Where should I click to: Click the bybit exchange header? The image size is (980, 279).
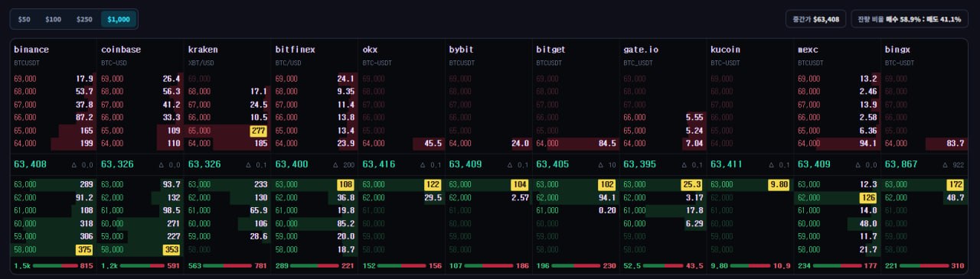point(462,50)
